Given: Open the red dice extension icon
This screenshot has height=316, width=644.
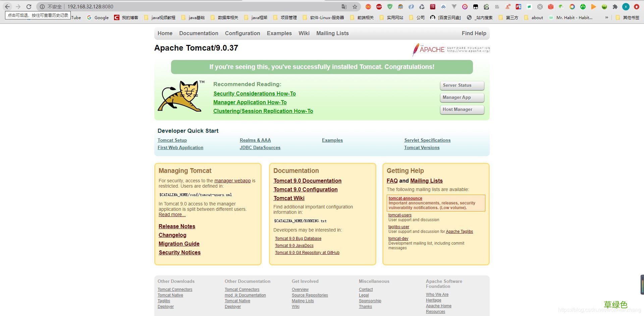Looking at the screenshot, I should point(551,7).
